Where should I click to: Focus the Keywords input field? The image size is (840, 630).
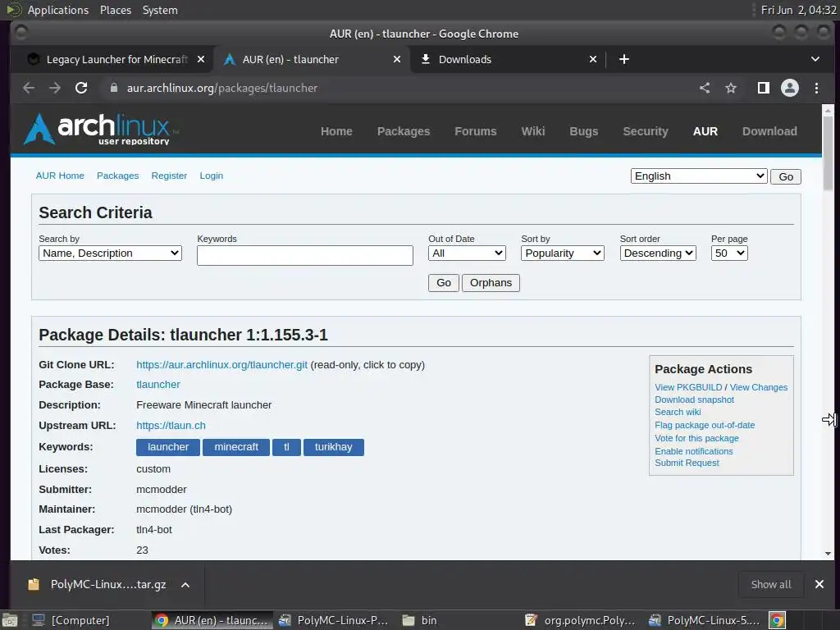(x=305, y=256)
